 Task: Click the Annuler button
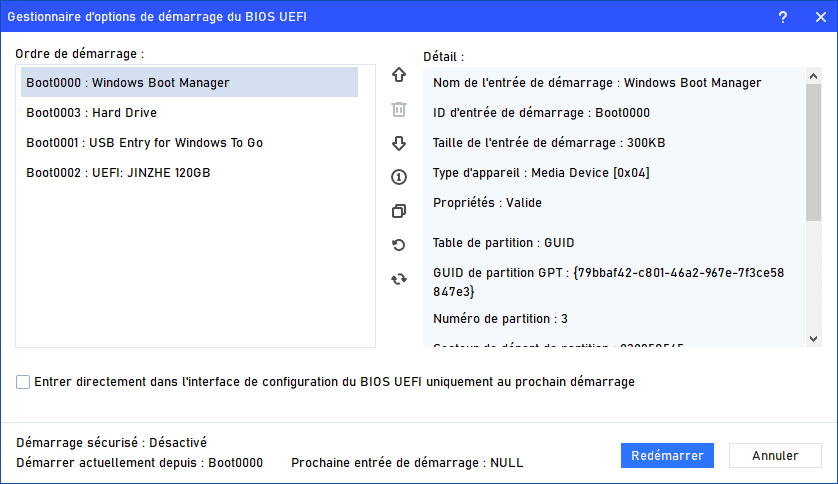point(775,456)
